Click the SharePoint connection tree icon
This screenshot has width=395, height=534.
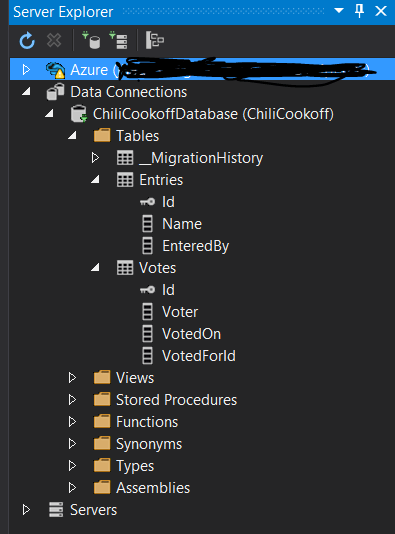pos(155,40)
